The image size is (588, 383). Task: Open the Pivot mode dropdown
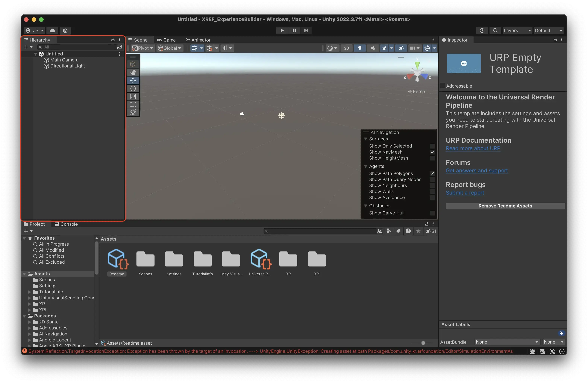143,48
